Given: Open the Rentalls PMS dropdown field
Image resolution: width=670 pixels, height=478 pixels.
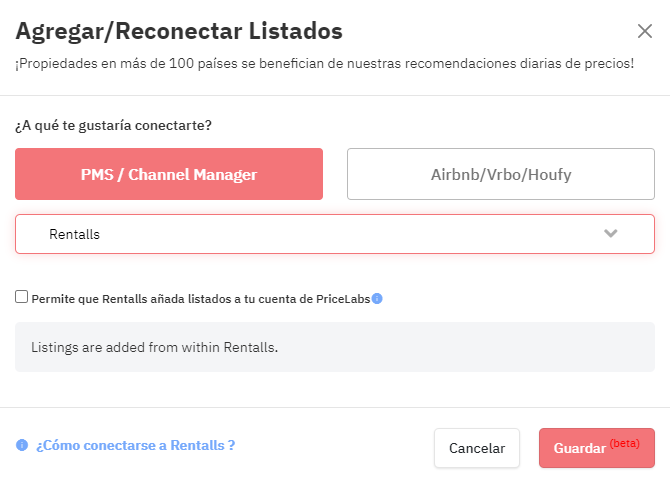Looking at the screenshot, I should [x=335, y=234].
